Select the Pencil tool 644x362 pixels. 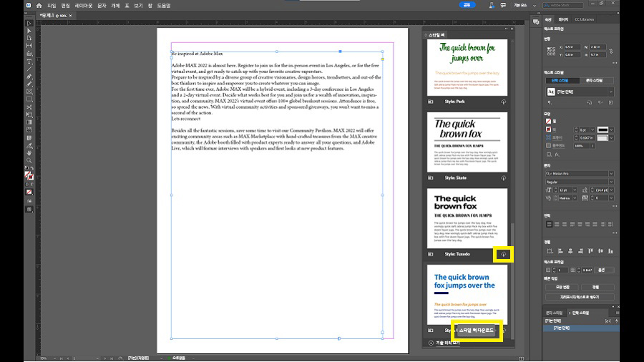29,84
